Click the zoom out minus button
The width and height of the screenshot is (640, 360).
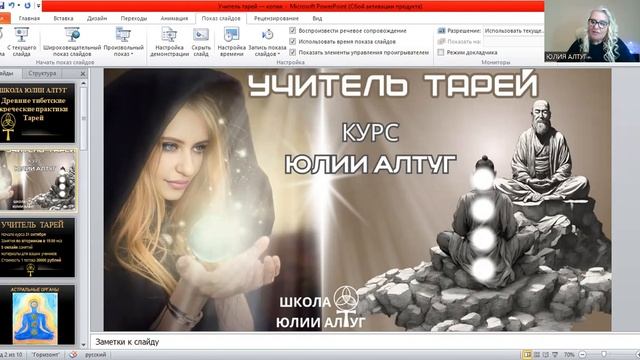pyautogui.click(x=582, y=355)
